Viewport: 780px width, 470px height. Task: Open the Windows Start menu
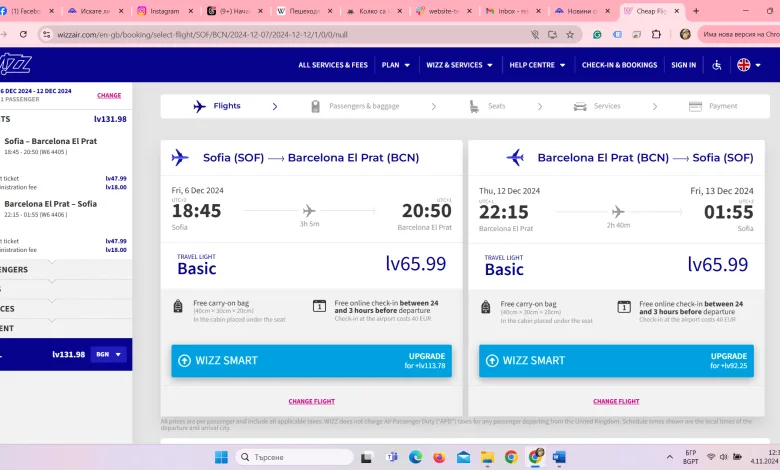coord(221,457)
